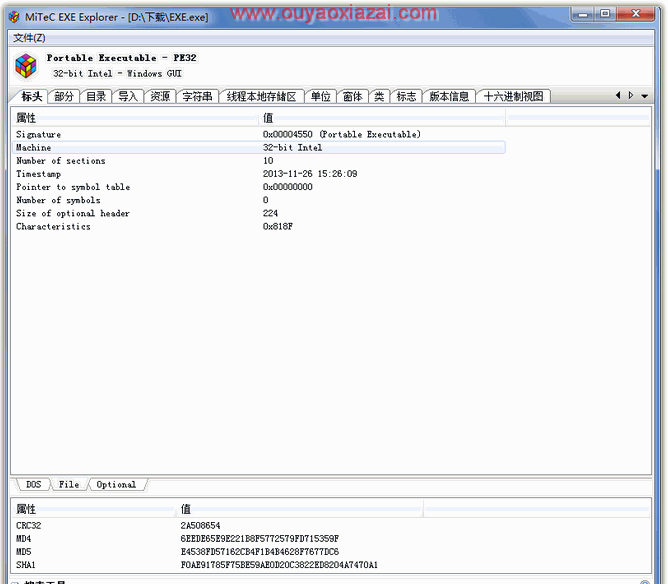Open the 线程本地存储区 tab

click(x=261, y=97)
